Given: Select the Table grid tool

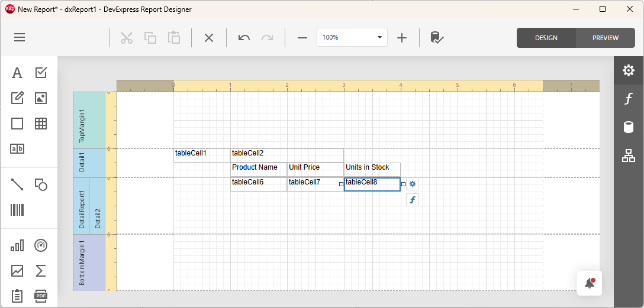Looking at the screenshot, I should pos(41,124).
